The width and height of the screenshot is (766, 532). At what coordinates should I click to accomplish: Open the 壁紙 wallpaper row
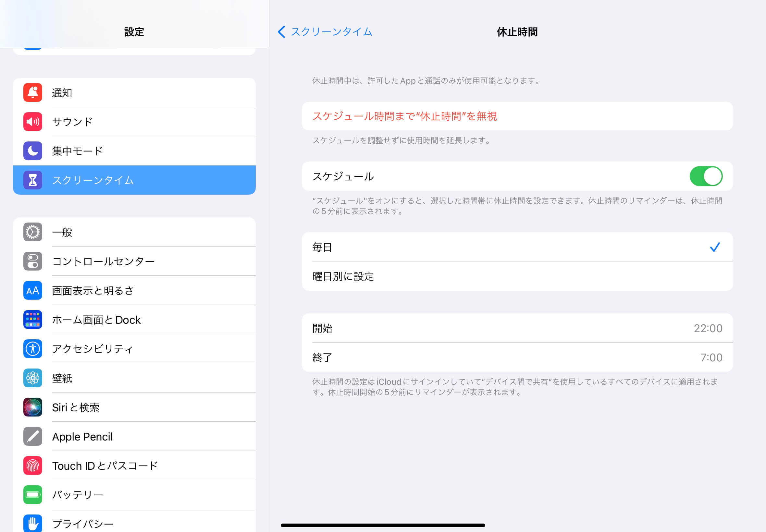[134, 378]
